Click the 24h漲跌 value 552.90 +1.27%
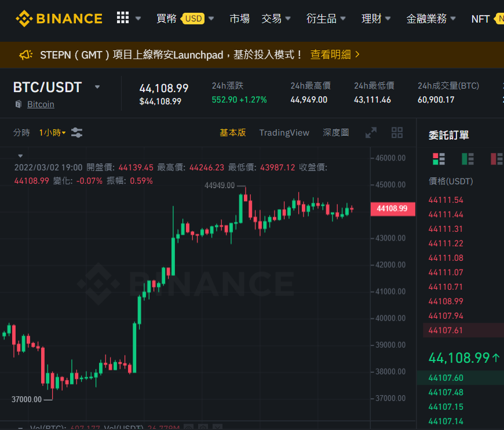This screenshot has height=430, width=504. 239,100
